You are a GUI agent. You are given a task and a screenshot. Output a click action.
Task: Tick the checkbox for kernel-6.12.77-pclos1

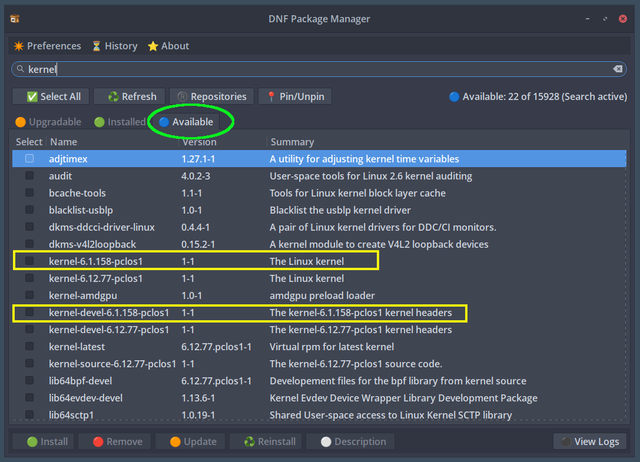(x=29, y=278)
